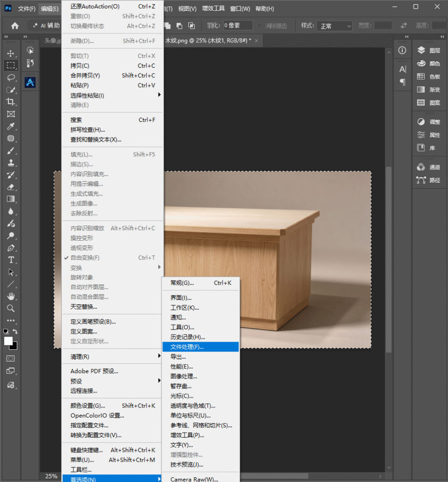Select the Move tool
Screen dimensions: 448x482
(11, 54)
